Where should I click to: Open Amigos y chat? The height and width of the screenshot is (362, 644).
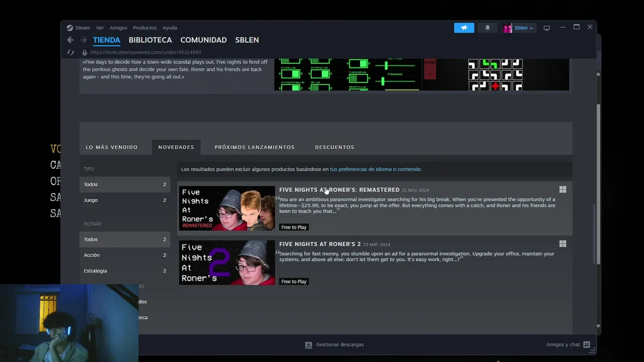pos(563,345)
